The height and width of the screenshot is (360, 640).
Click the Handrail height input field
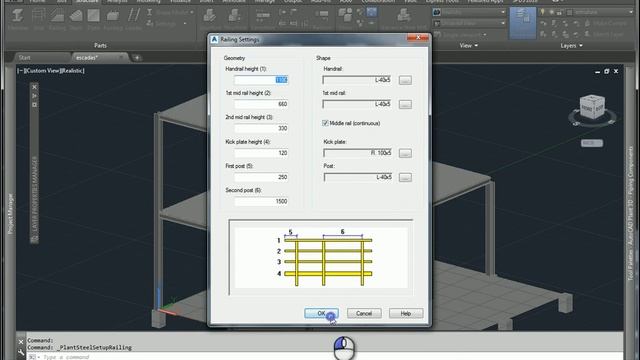261,80
